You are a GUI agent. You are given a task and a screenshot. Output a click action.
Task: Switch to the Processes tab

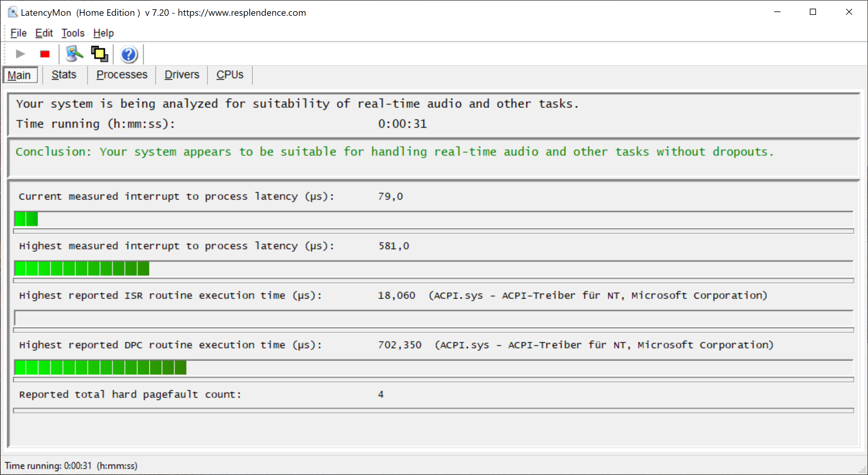click(x=122, y=75)
